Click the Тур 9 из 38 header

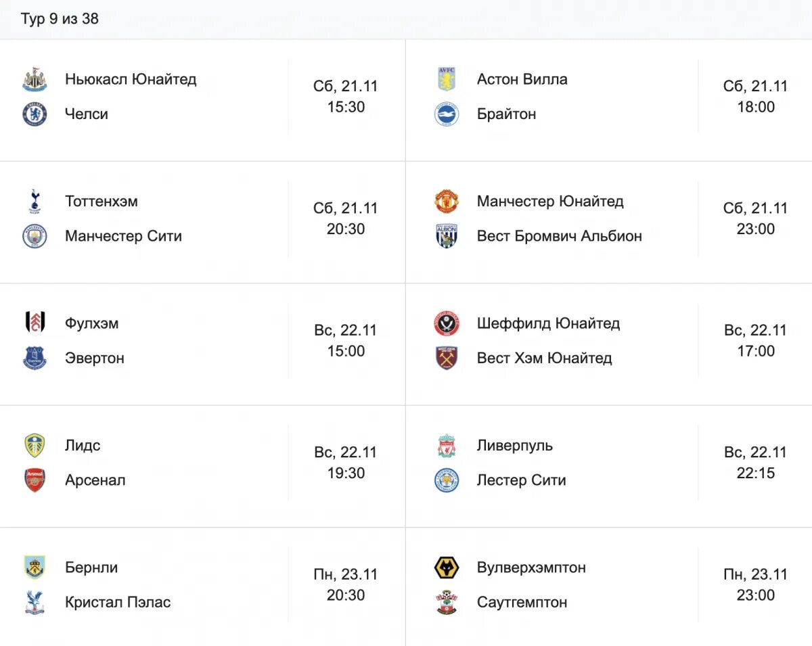coord(60,19)
